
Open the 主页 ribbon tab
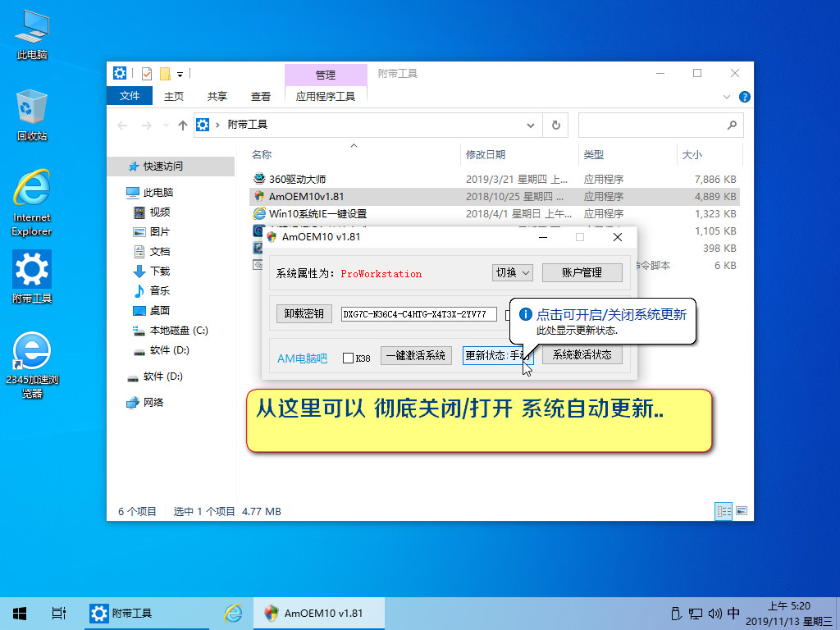click(174, 96)
